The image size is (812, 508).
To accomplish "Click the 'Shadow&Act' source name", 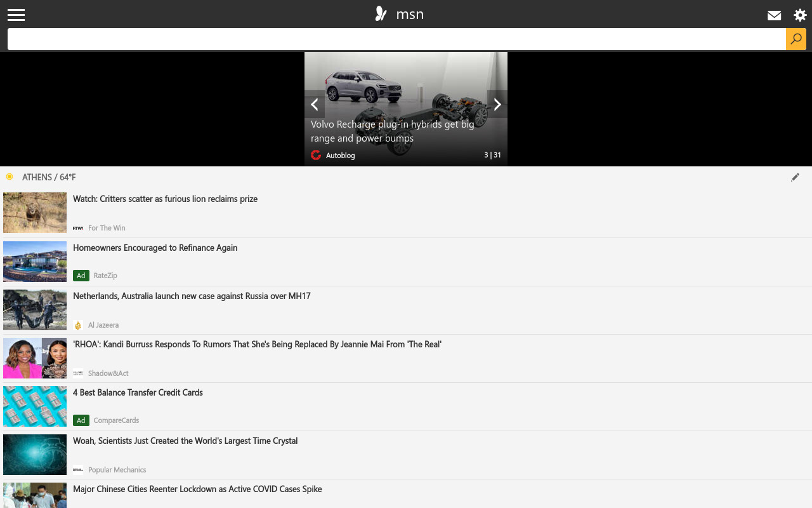I will [x=108, y=373].
